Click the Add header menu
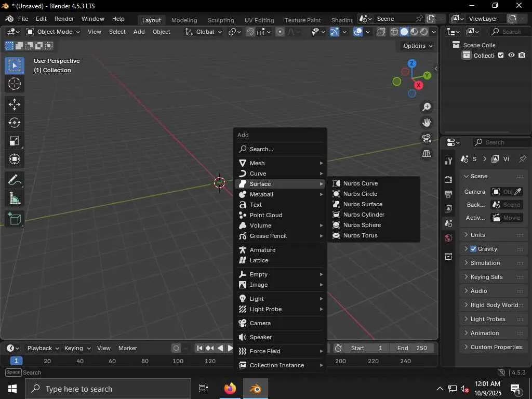The height and width of the screenshot is (399, 532). click(x=139, y=32)
